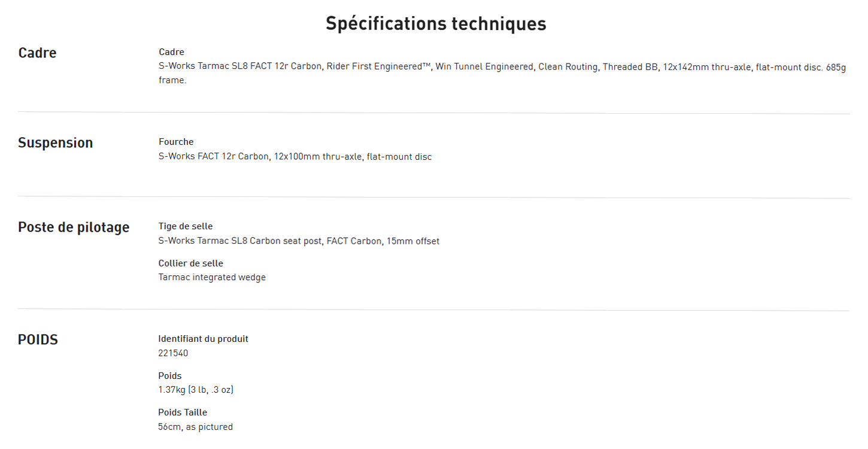Click the Collier de selle label
The width and height of the screenshot is (868, 449).
190,263
